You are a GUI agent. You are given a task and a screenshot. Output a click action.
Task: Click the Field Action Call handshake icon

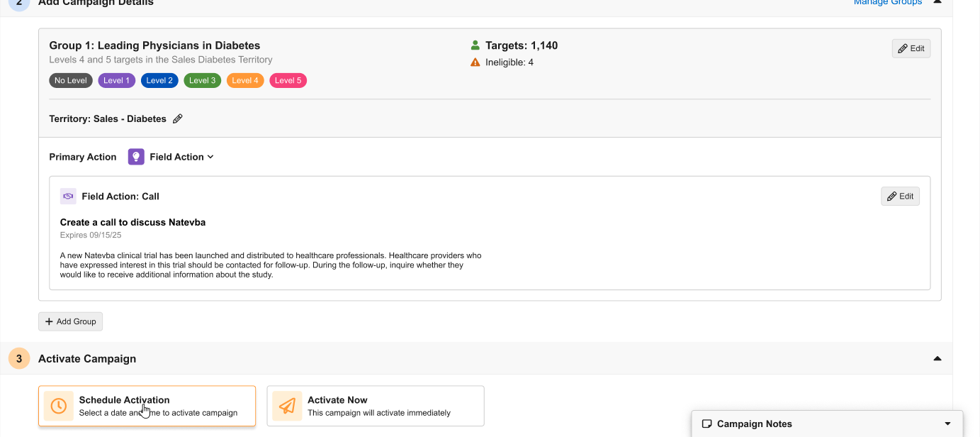click(68, 197)
